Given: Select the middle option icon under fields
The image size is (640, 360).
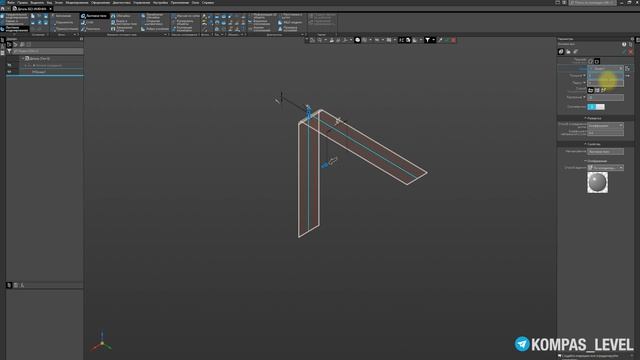Looking at the screenshot, I should pyautogui.click(x=597, y=90).
